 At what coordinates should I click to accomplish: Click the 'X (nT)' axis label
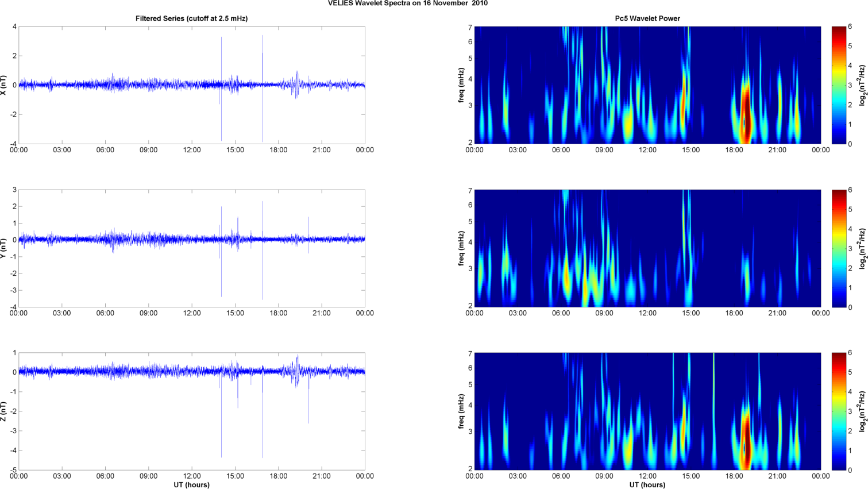(4, 85)
